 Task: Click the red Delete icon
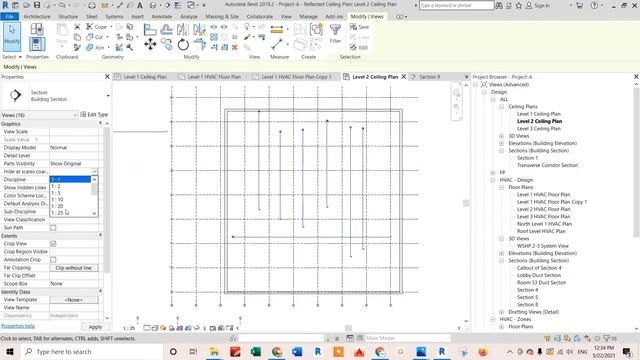coord(235,47)
